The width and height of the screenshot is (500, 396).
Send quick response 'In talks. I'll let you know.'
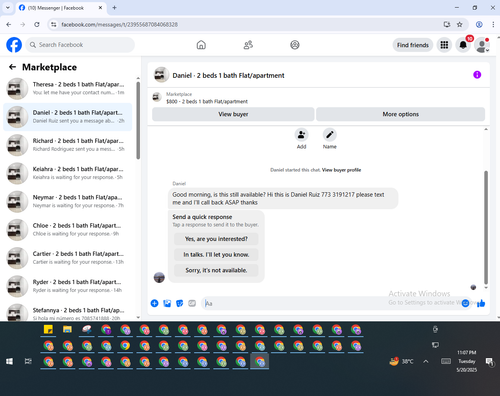[216, 255]
